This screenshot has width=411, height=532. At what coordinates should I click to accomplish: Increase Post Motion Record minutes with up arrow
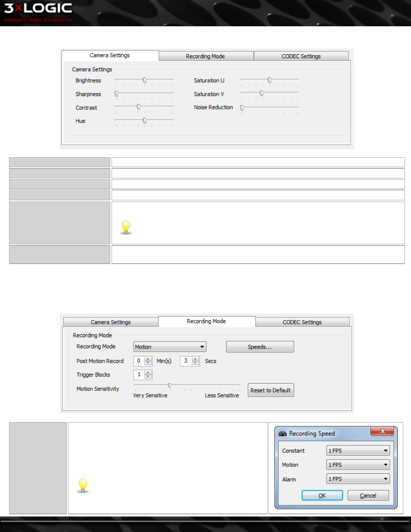point(148,359)
